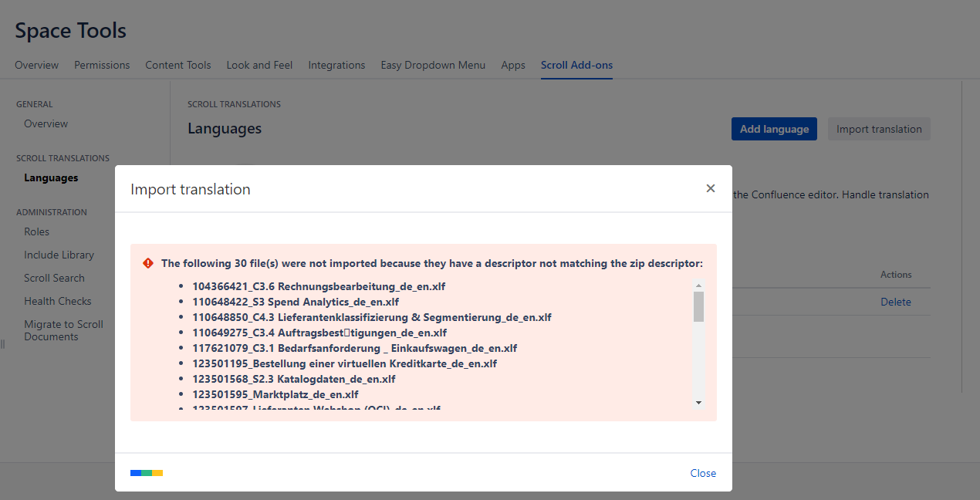Open Health Checks sidebar item
The height and width of the screenshot is (500, 980).
click(57, 301)
